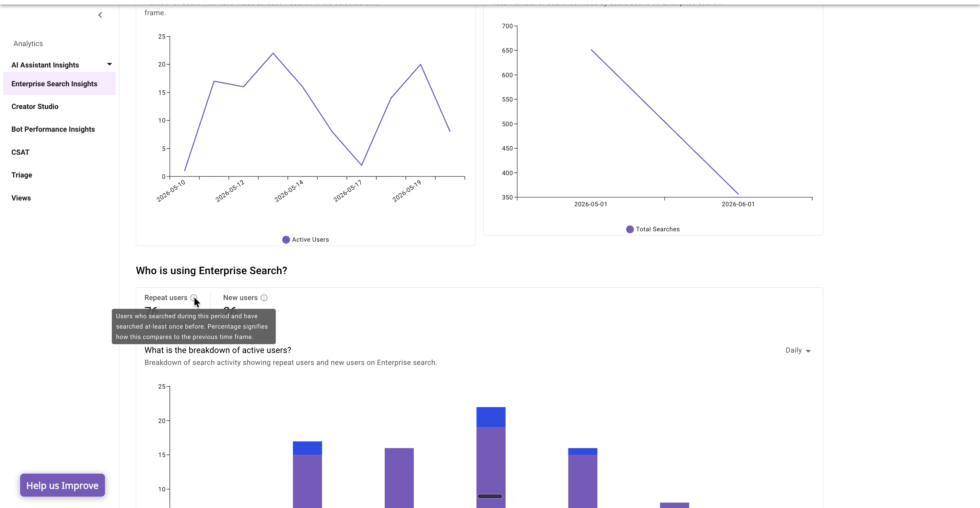
Task: Click the 2026-05-01 axis label
Action: [590, 204]
